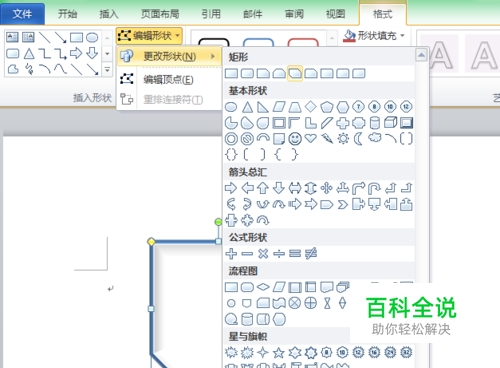This screenshot has width=500, height=368.
Task: Select the pentagon basic shape
Action: point(327,107)
